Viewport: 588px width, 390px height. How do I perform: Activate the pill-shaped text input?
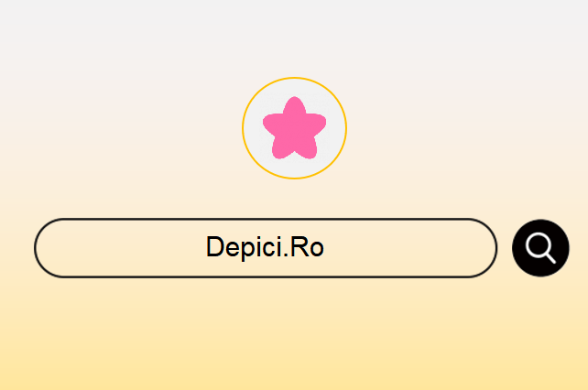click(266, 248)
